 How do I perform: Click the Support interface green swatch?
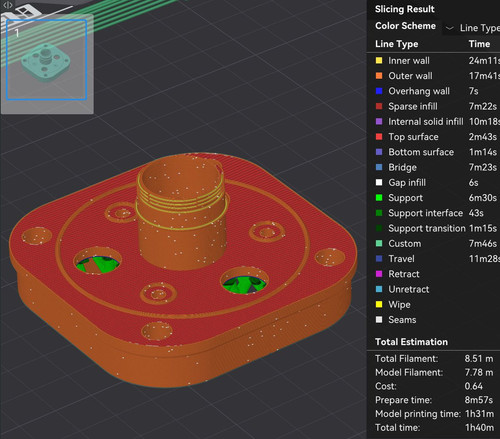pos(379,213)
